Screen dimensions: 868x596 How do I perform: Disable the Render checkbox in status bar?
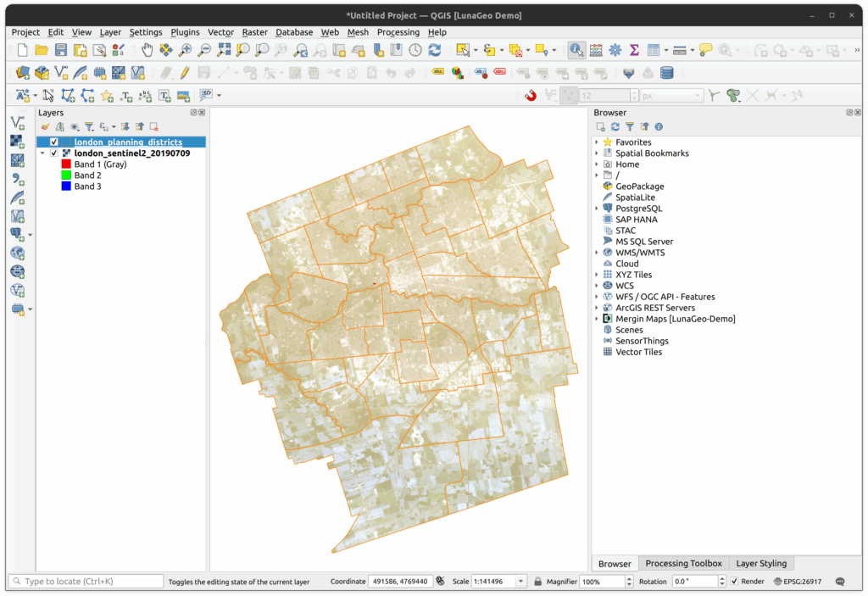[734, 582]
